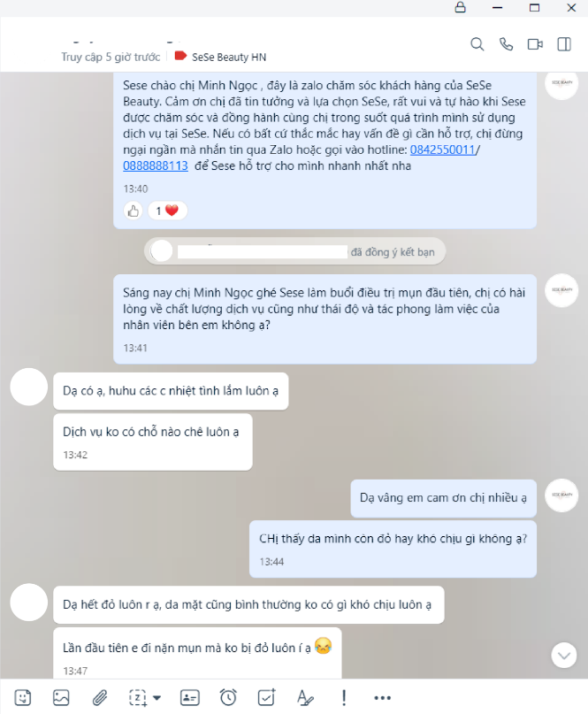Open the sticker picker

[23, 697]
